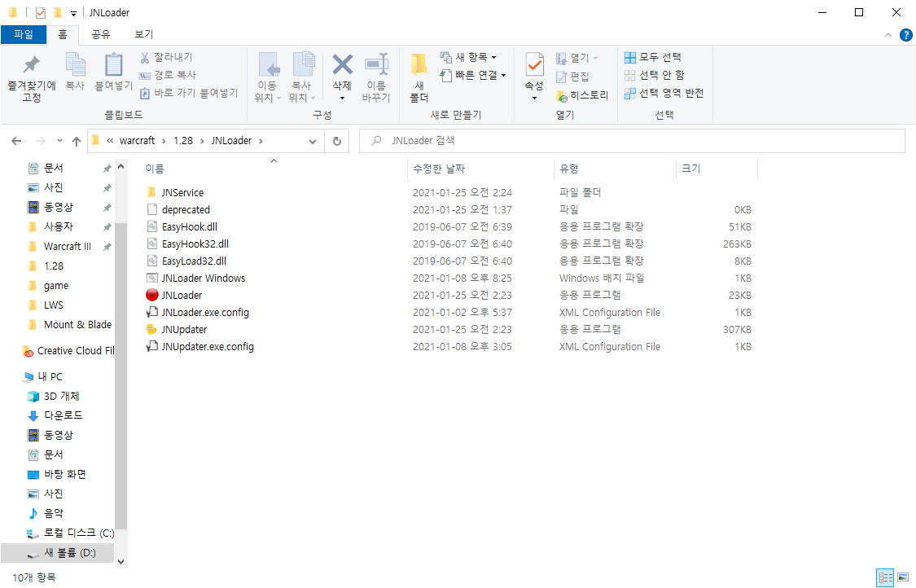Select JNLoader Windows batch file
This screenshot has height=588, width=916.
point(204,279)
